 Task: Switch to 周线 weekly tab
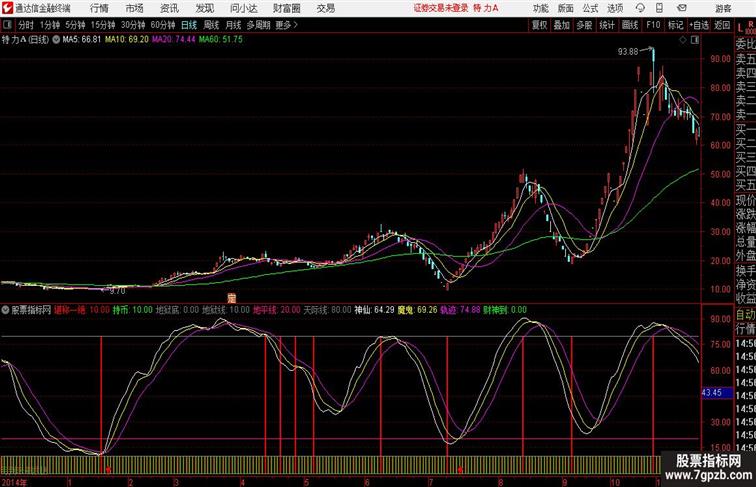211,25
